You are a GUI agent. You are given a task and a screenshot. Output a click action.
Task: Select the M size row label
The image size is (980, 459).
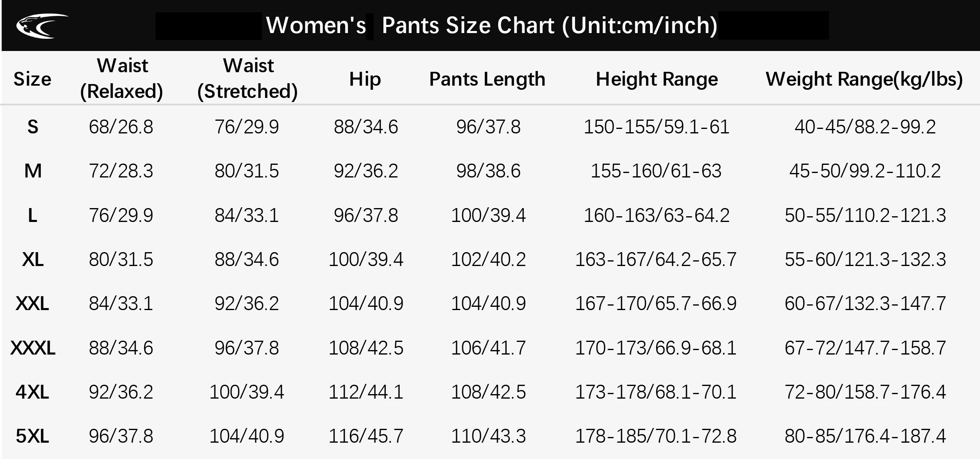33,171
